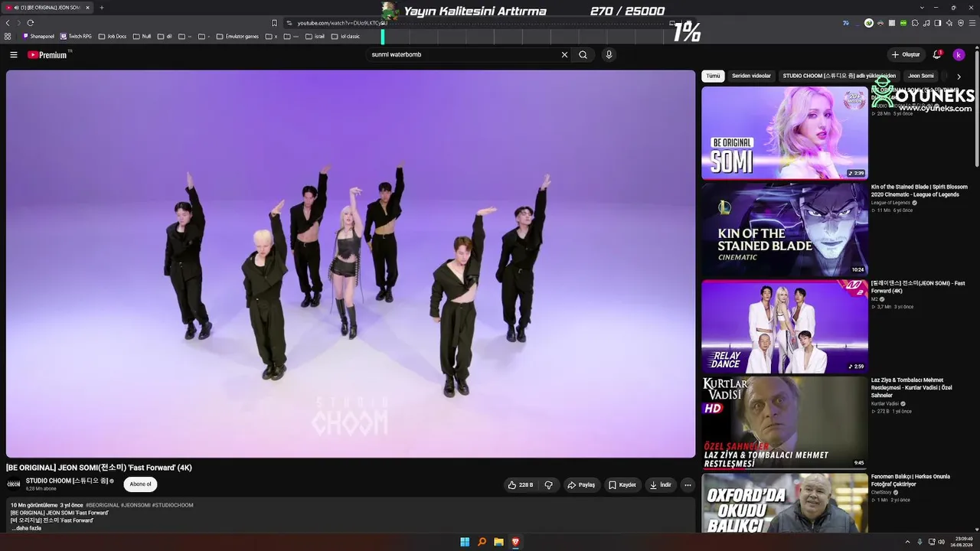
Task: Select the 'Jeon Somi' filter chip
Action: [921, 77]
